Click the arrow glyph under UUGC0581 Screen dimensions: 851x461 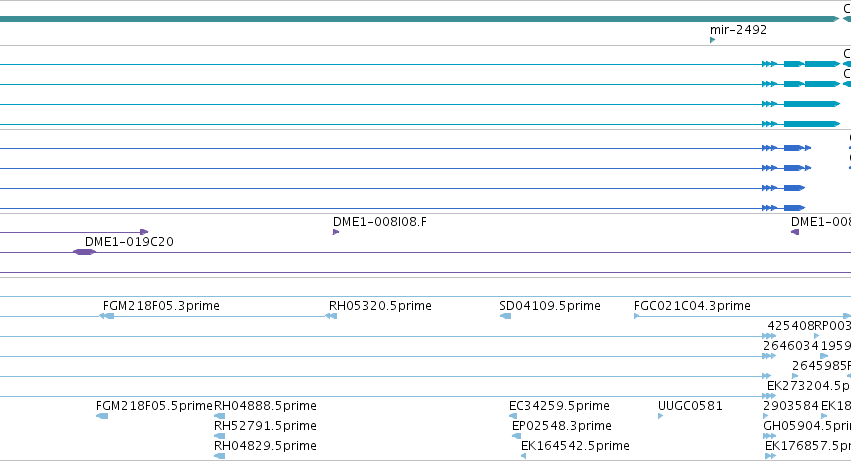click(661, 416)
